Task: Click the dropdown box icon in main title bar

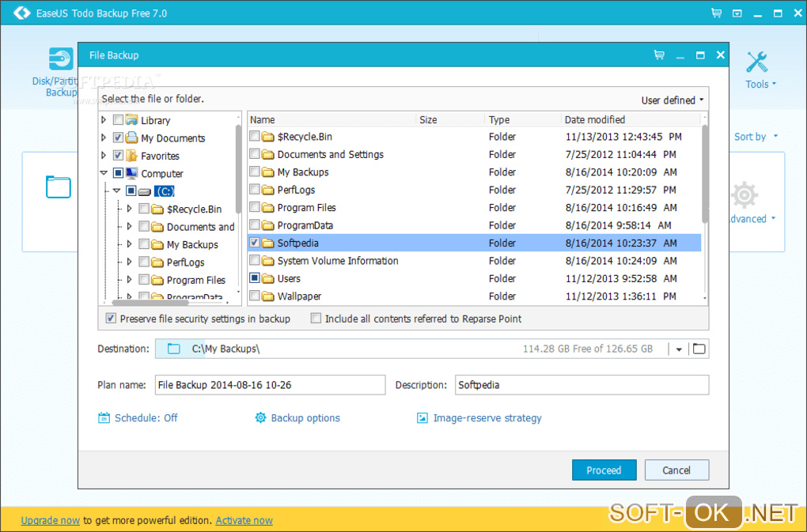Action: click(737, 13)
